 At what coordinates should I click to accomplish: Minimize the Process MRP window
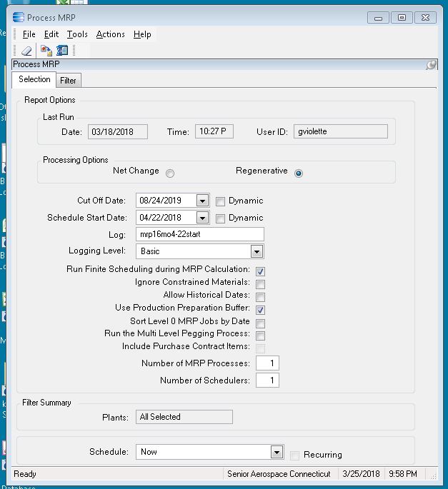tap(378, 18)
